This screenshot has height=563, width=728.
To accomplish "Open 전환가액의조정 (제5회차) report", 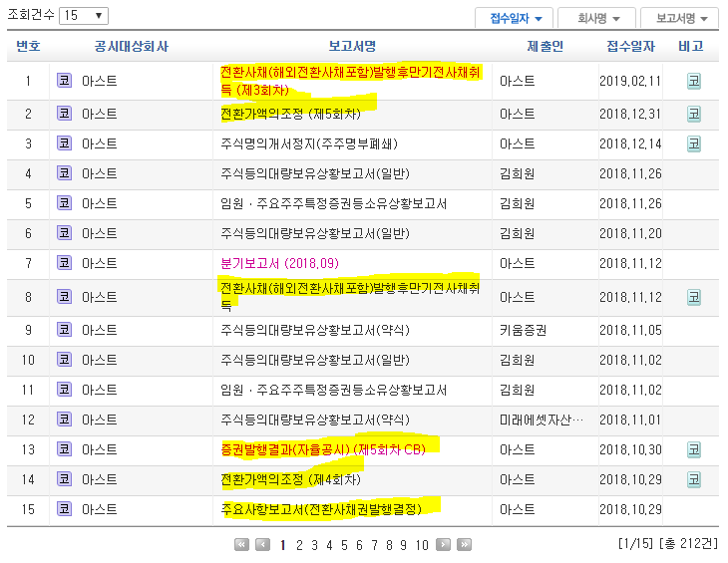I will pos(290,114).
